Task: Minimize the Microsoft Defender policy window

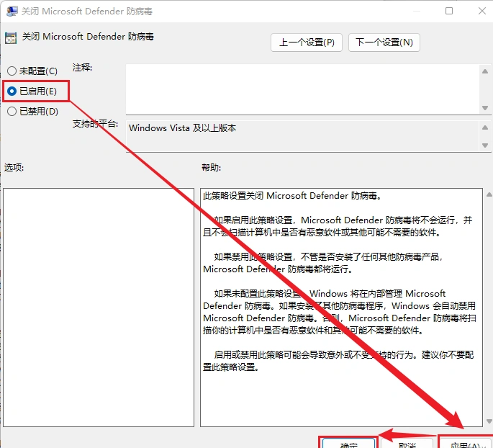Action: (x=416, y=12)
